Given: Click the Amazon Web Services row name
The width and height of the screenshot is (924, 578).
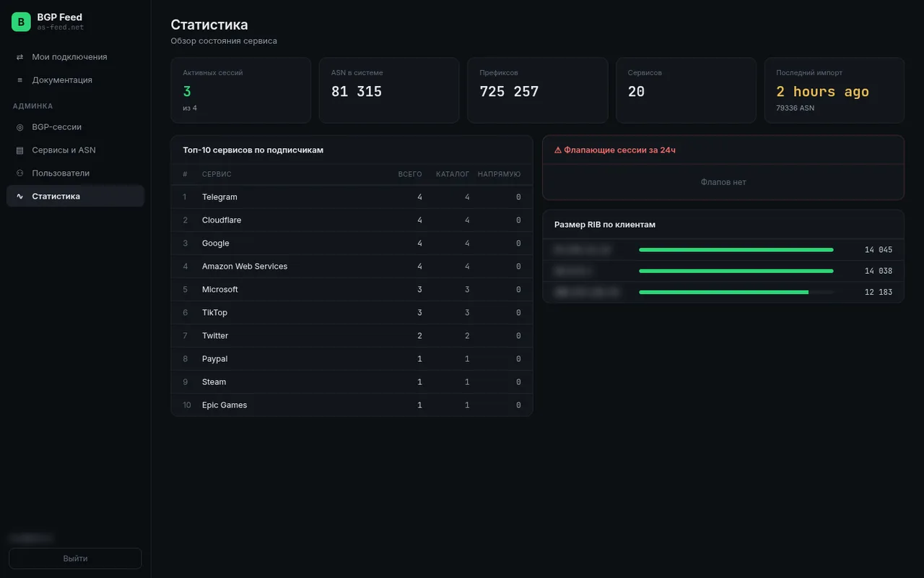Looking at the screenshot, I should tap(245, 267).
